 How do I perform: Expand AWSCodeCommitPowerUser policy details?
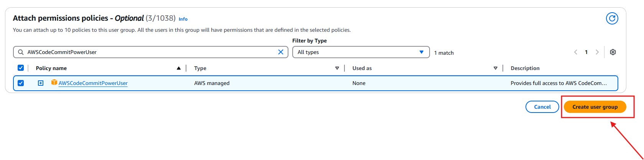[x=41, y=83]
